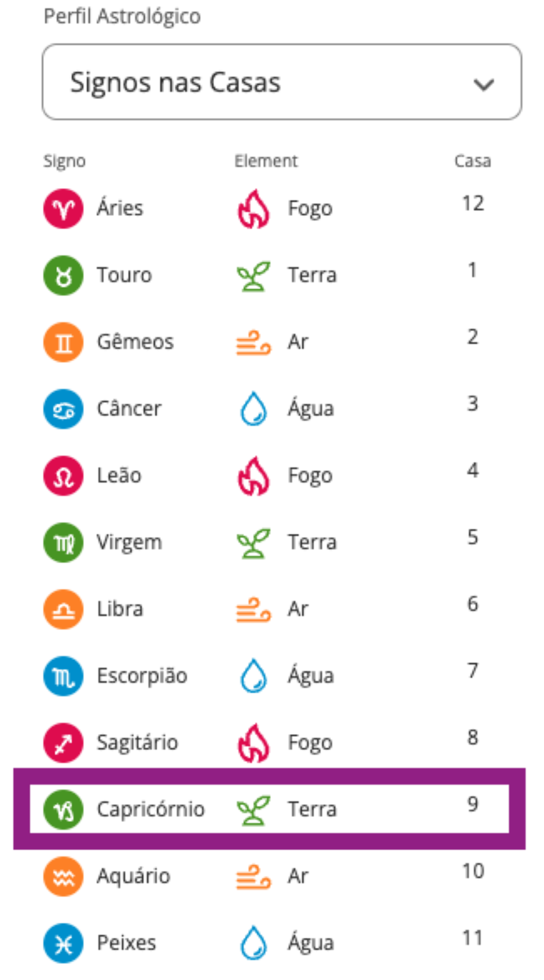Click the green Touro sign icon

(63, 275)
